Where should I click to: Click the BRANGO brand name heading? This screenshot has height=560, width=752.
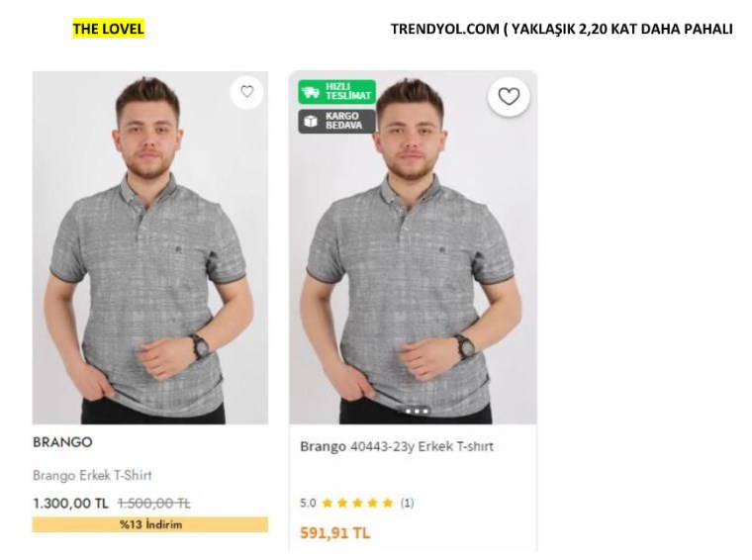click(62, 442)
